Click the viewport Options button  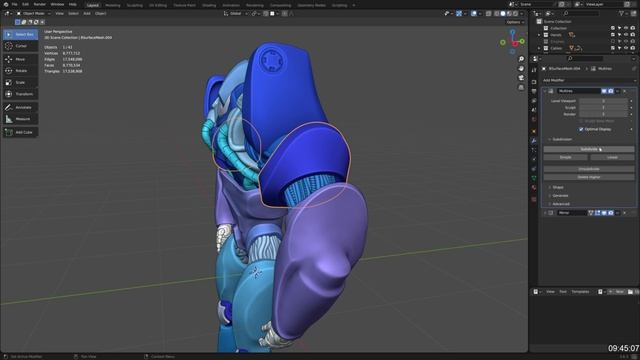(x=516, y=22)
